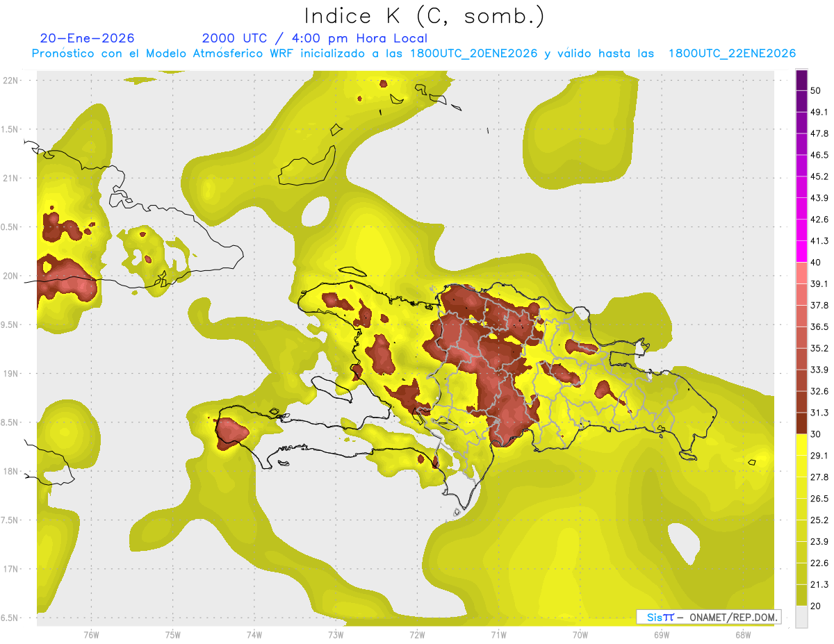The image size is (834, 644).
Task: Click the olive yellow swatch above 20
Action: [801, 595]
